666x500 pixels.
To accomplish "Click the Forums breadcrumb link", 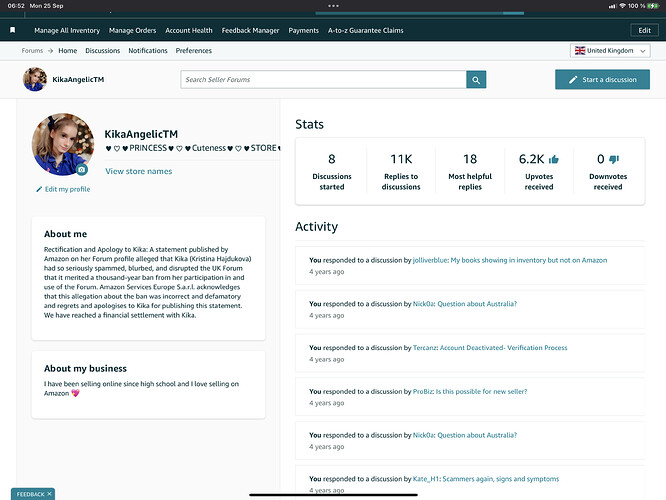I will click(32, 51).
